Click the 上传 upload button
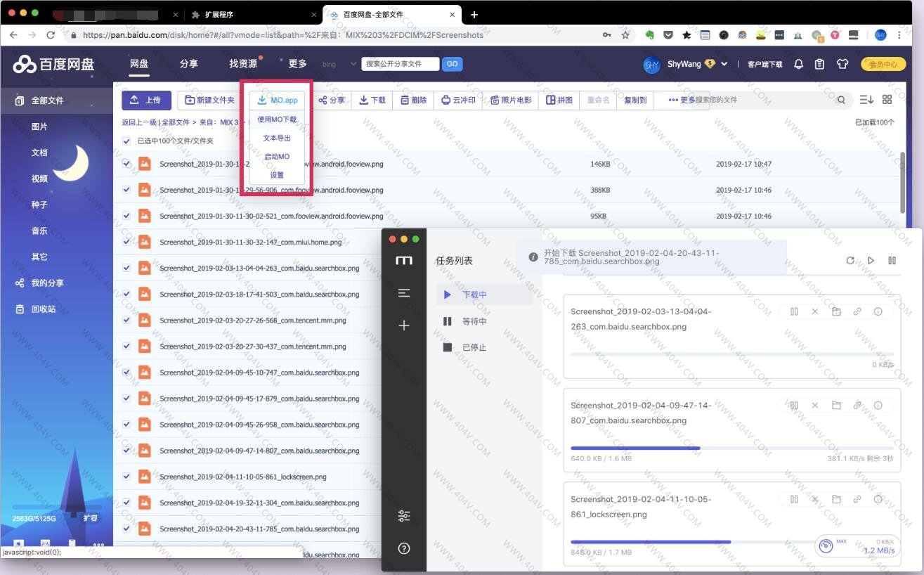Viewport: 924px width, 575px height. point(146,100)
